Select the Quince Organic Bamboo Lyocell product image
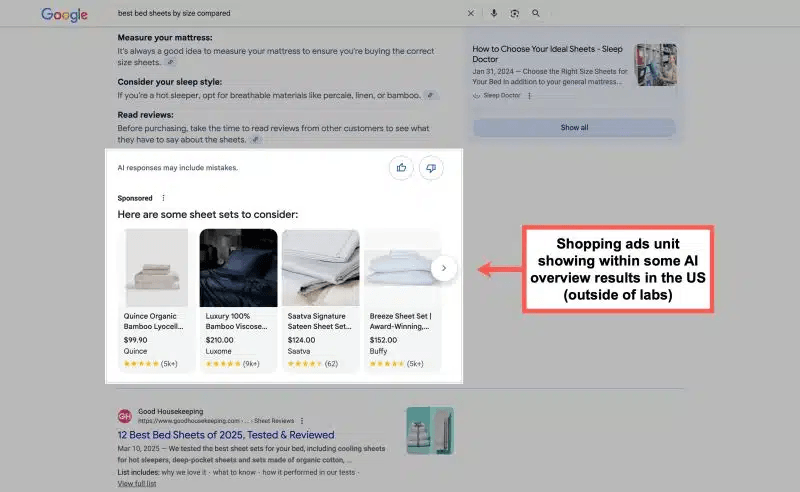800x492 pixels. (x=156, y=267)
